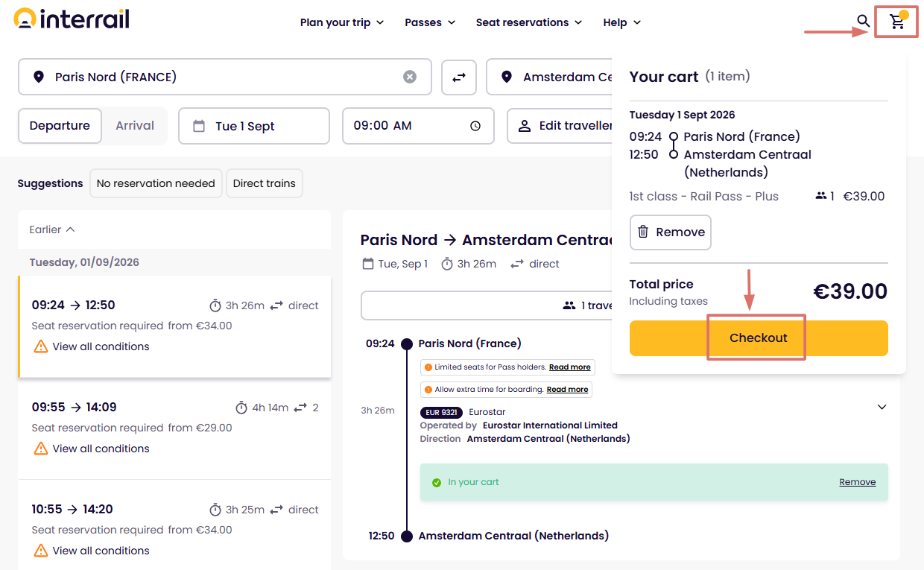Click the trash icon on the Remove button
The width and height of the screenshot is (924, 570).
(x=643, y=232)
